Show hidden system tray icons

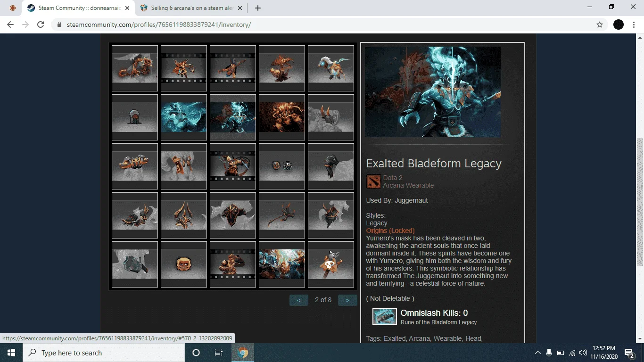pyautogui.click(x=537, y=353)
